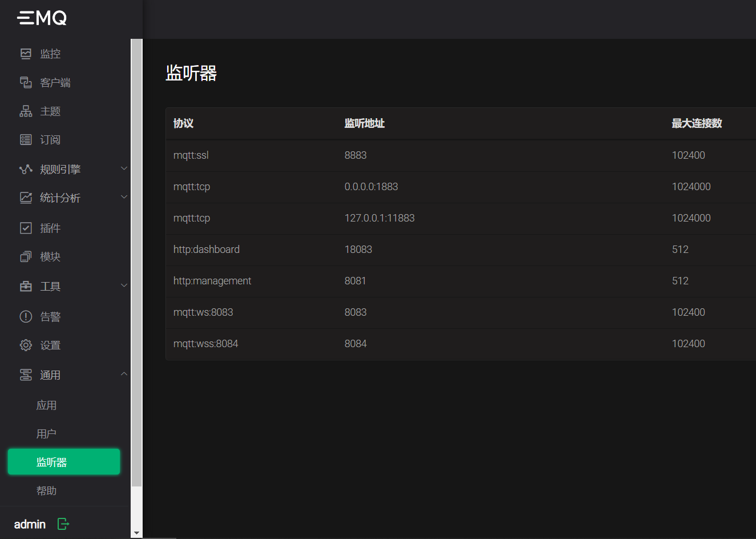Click the 0.0.0.0:1883 address cell
This screenshot has height=539, width=756.
coord(371,187)
